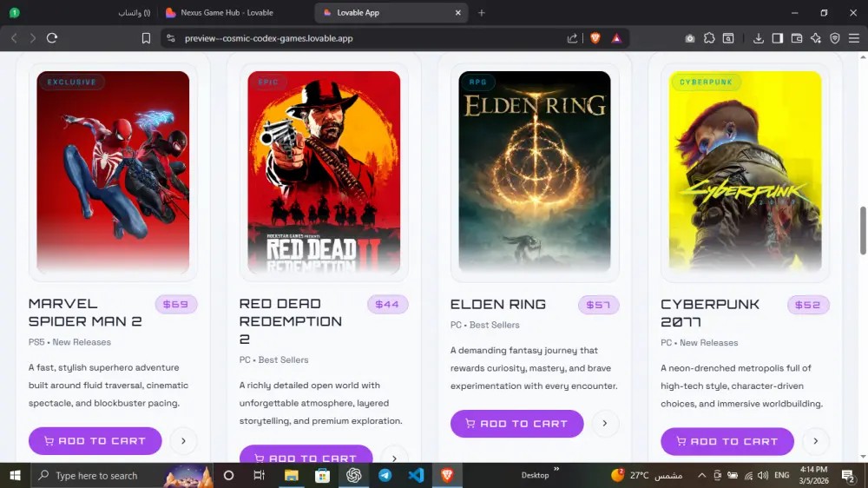Viewport: 868px width, 488px height.
Task: Open taskbar clock showing 4:14 PM
Action: click(814, 475)
